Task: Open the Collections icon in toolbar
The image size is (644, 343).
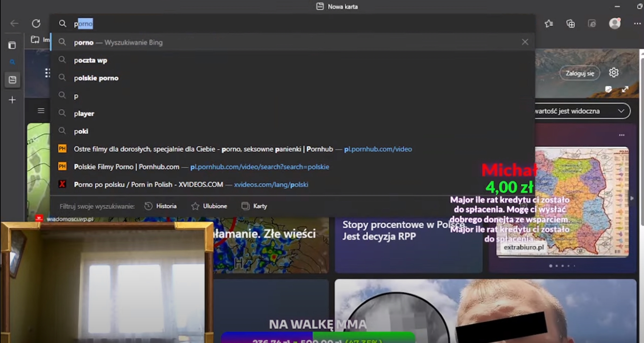Action: pyautogui.click(x=570, y=23)
